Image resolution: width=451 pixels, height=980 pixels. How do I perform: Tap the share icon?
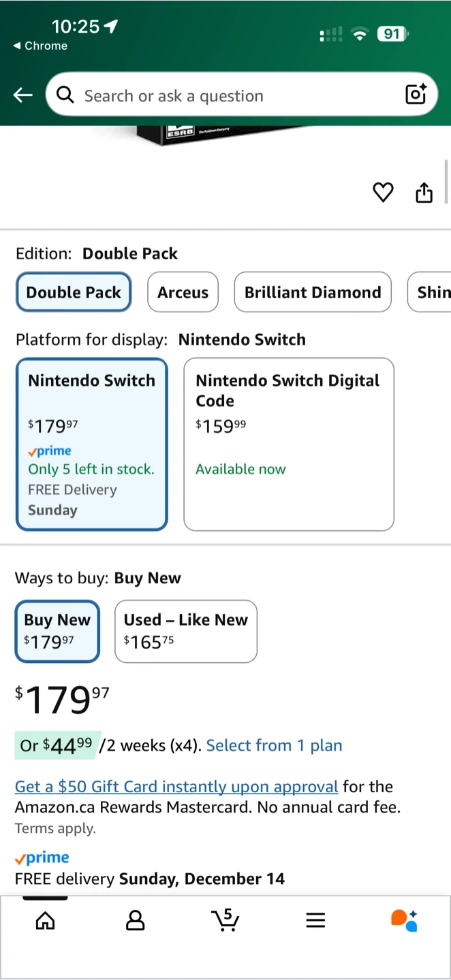click(424, 193)
